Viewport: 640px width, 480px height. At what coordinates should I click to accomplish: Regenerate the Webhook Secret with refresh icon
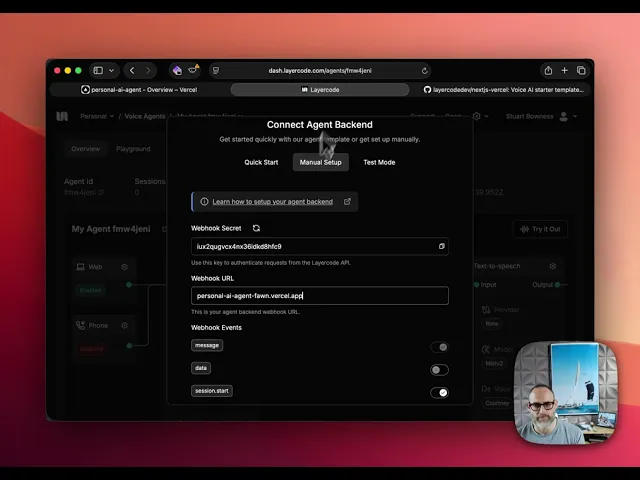(x=256, y=228)
